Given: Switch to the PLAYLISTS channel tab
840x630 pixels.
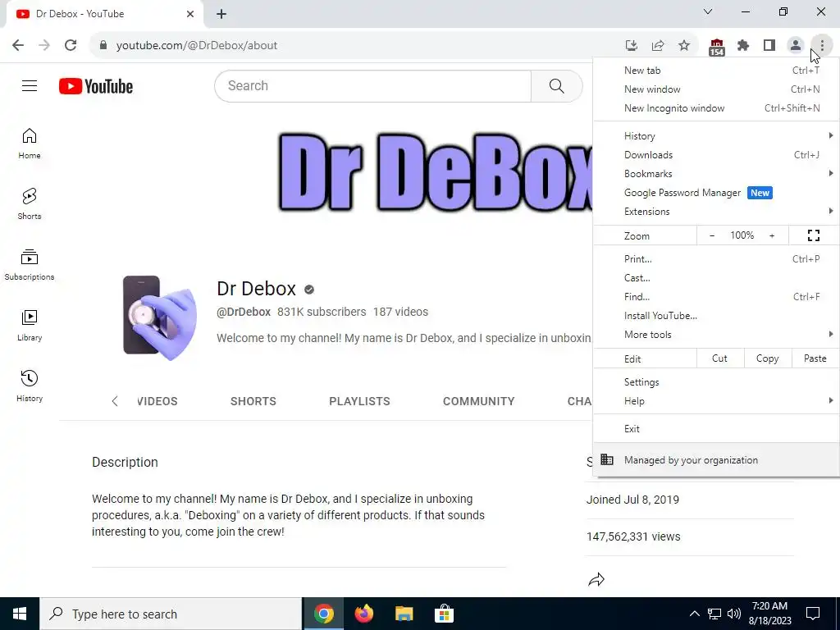Looking at the screenshot, I should [359, 401].
